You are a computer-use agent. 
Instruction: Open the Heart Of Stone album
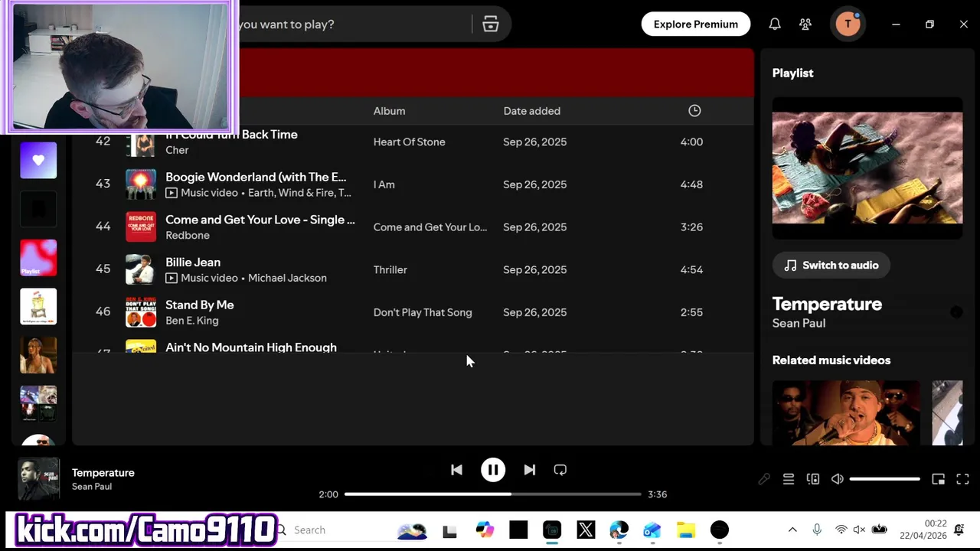(409, 142)
